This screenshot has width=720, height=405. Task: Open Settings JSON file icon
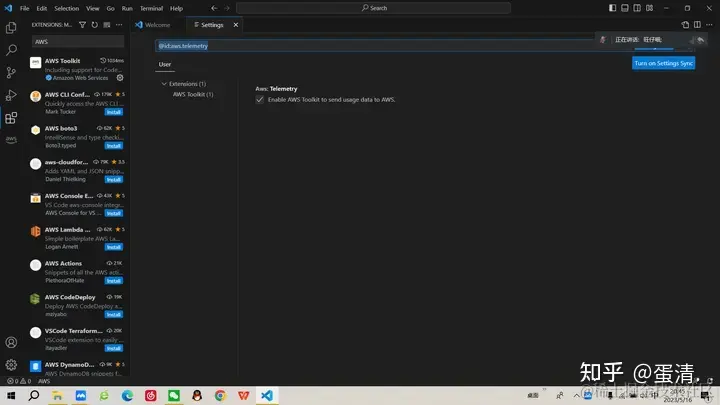[685, 25]
